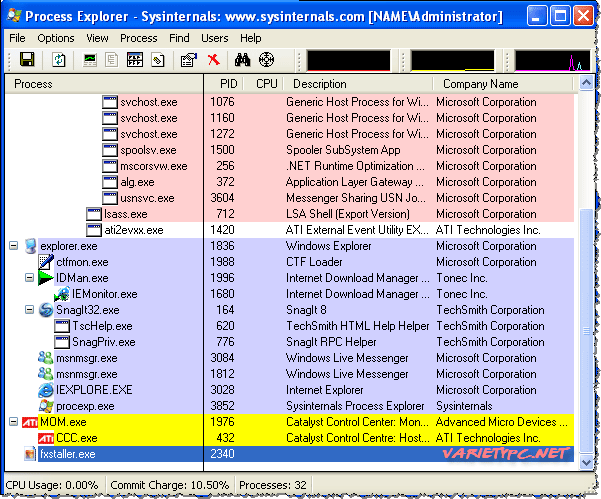Click the IEMonitor.exe icon
This screenshot has height=499, width=601.
[62, 294]
